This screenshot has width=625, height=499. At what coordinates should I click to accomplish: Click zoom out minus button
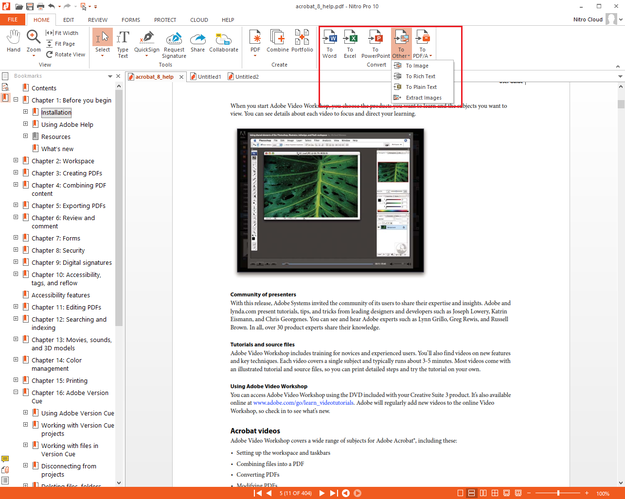[x=529, y=493]
